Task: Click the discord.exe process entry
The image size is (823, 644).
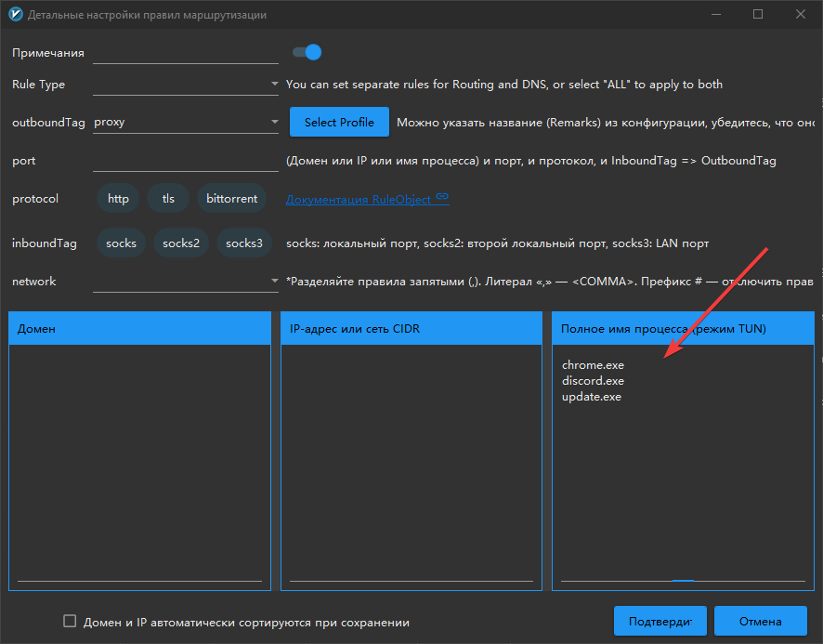Action: (x=593, y=381)
